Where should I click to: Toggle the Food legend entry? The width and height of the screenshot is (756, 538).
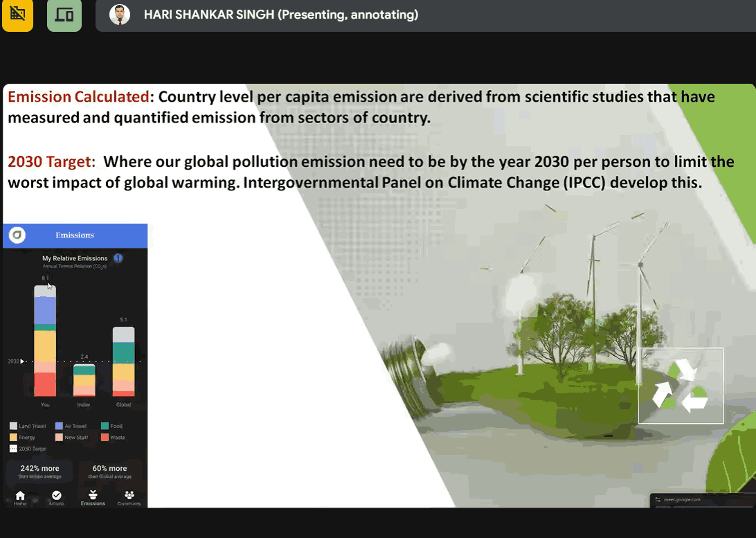pos(111,426)
